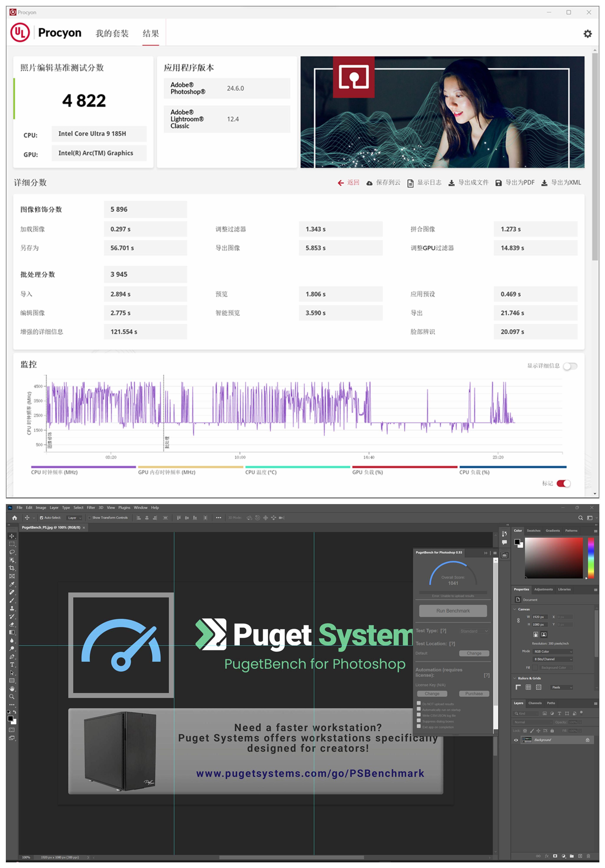Open Procyon settings gear icon
Viewport: 605px width, 868px height.
587,34
